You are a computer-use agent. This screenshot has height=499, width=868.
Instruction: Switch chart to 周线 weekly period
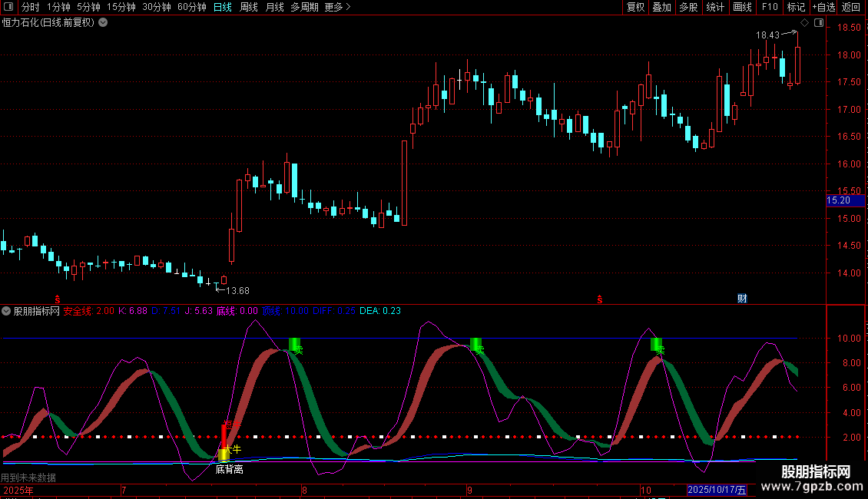(x=248, y=7)
